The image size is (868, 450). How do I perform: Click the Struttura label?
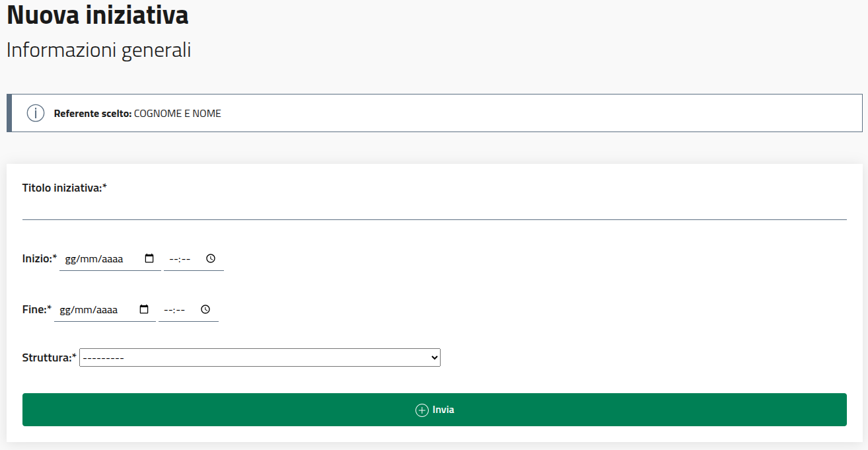click(x=50, y=357)
